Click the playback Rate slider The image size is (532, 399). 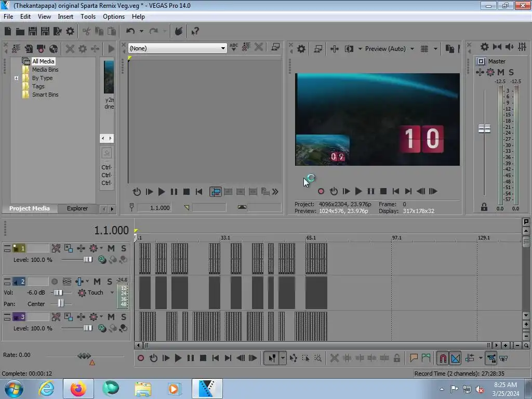pos(84,356)
